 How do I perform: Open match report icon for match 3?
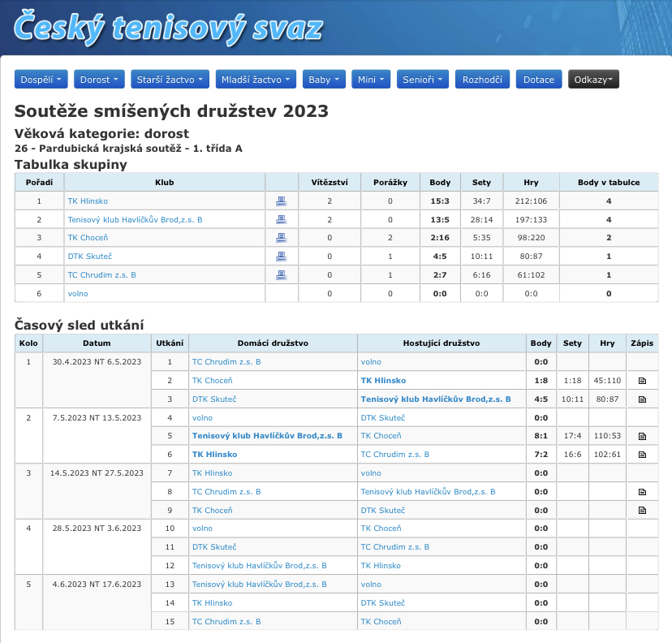(x=642, y=399)
